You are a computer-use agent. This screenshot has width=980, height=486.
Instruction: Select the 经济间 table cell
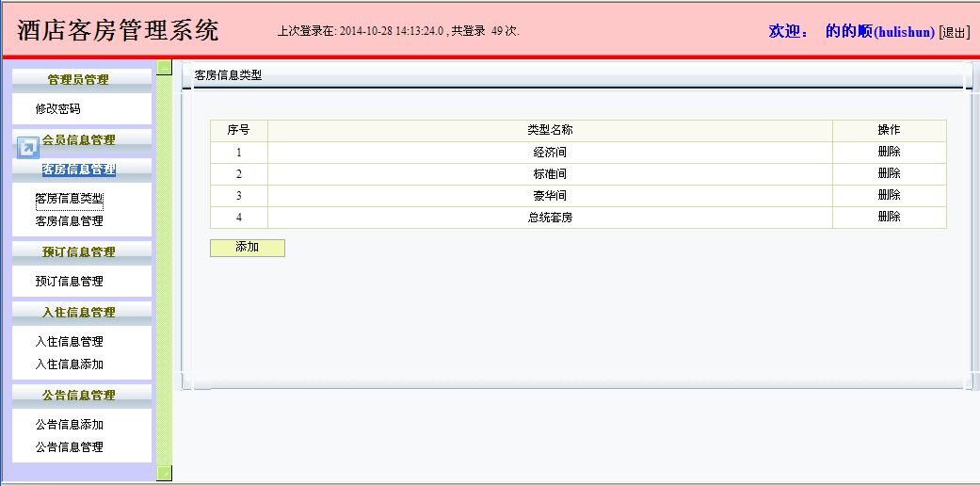coord(550,153)
